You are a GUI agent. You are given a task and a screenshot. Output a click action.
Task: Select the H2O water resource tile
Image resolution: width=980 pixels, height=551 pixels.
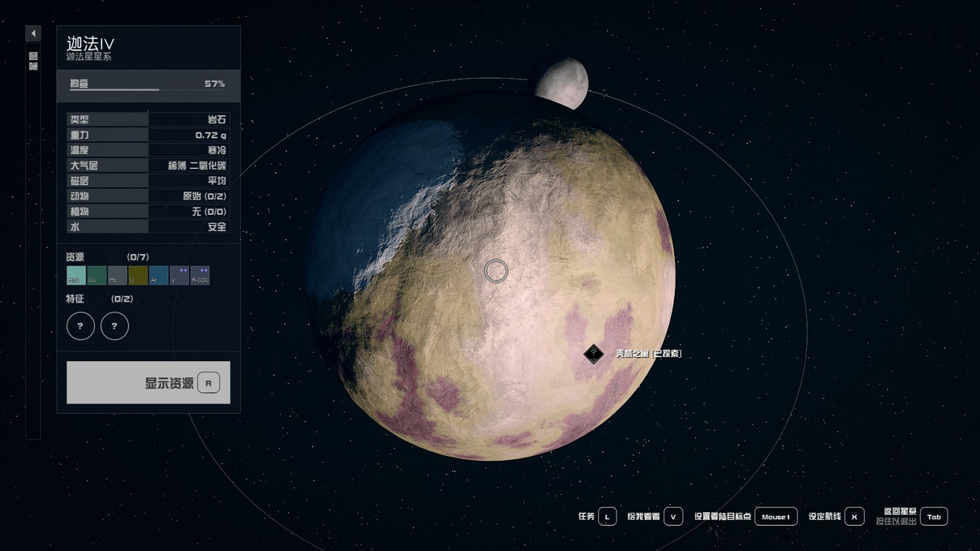coord(76,275)
